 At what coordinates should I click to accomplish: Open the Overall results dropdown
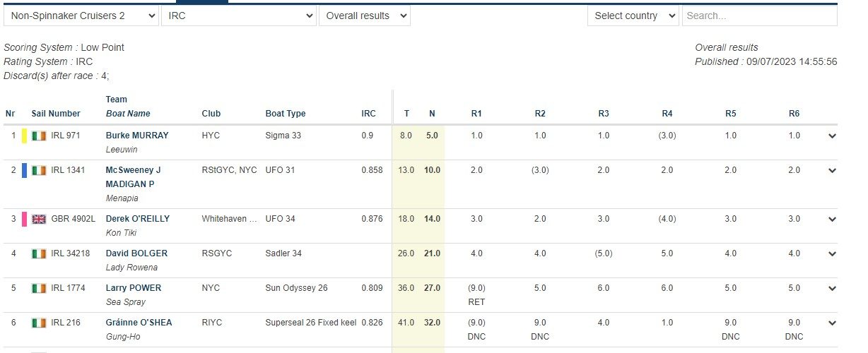pyautogui.click(x=364, y=16)
